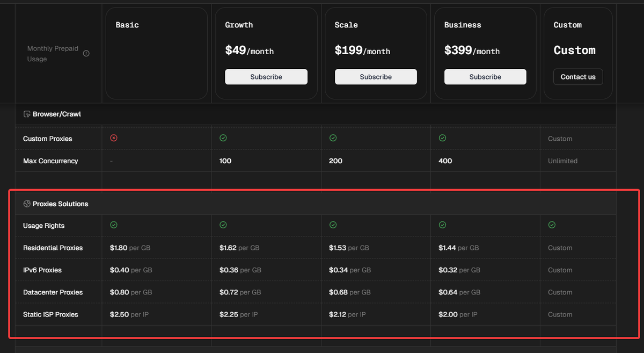Select the Basic plan card title

[127, 25]
